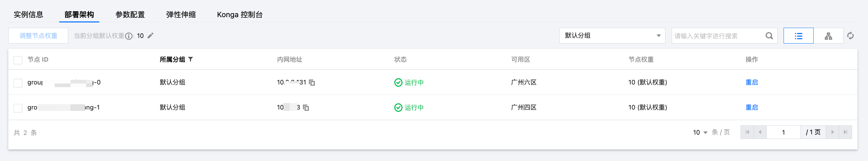Edit the default group weight with the pencil icon
The image size is (868, 161).
[x=151, y=36]
